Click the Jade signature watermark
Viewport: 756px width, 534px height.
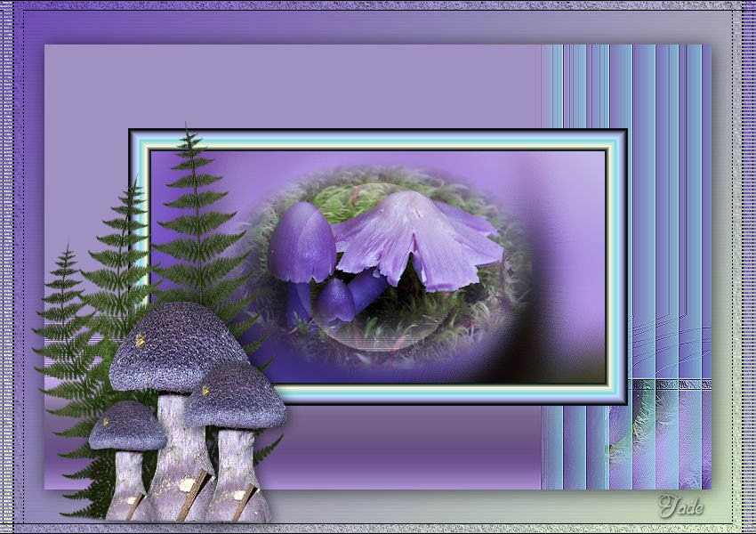point(680,506)
